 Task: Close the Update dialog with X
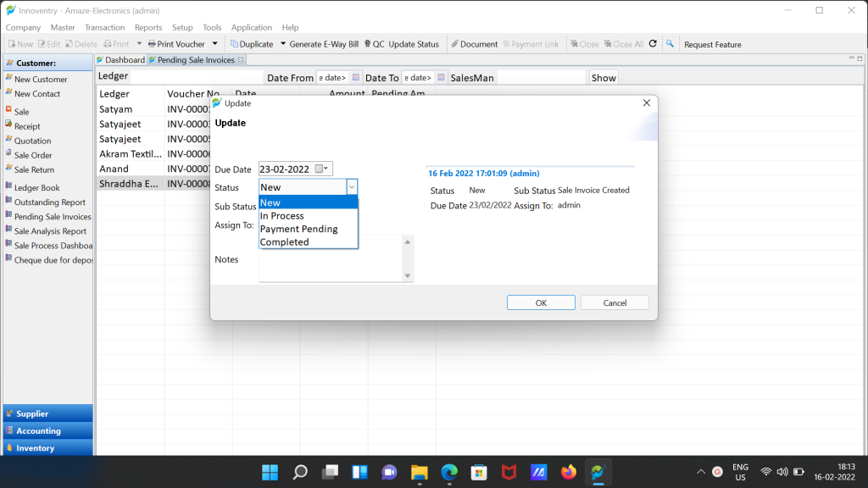click(647, 103)
